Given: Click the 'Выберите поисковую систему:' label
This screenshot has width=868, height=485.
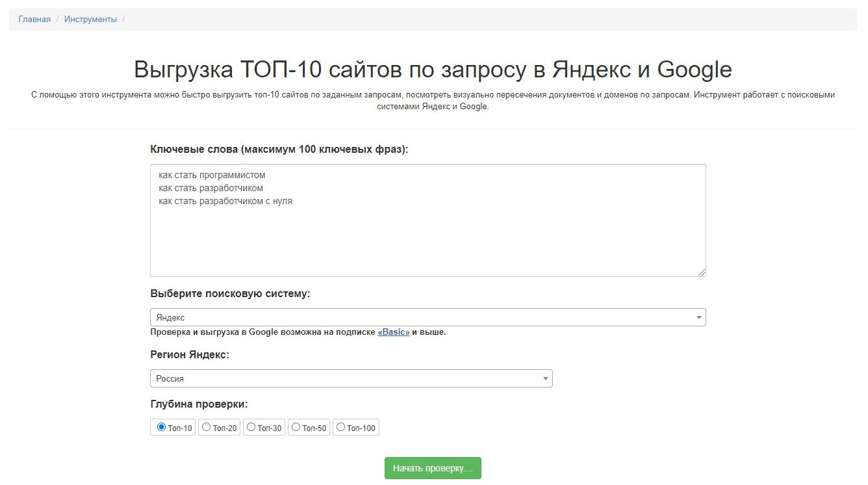Looking at the screenshot, I should (230, 293).
